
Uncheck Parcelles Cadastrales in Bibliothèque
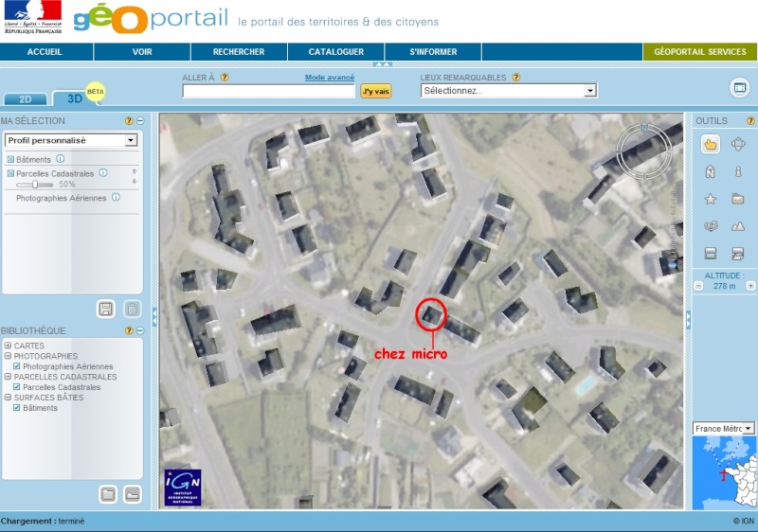(x=17, y=387)
